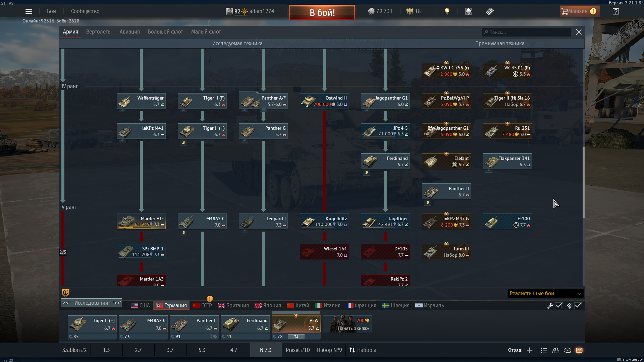The image size is (644, 362).
Task: Open the Реалистичные бои mode dropdown
Action: coord(546,293)
